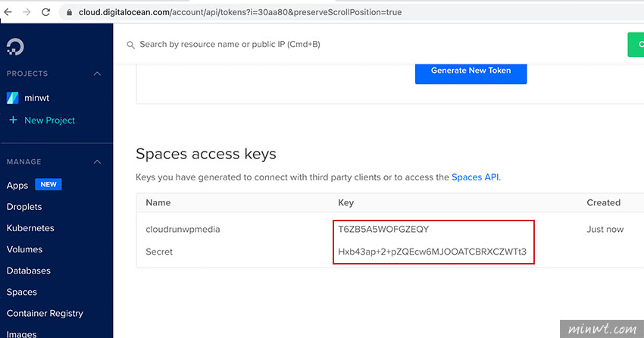Click the browser forward arrow
This screenshot has width=644, height=338.
click(27, 12)
